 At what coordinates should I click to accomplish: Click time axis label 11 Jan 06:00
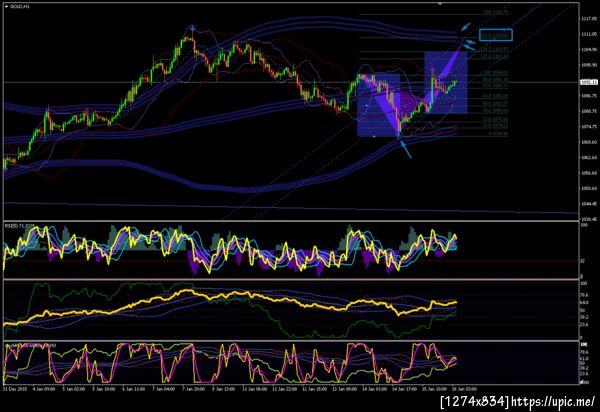pyautogui.click(x=254, y=389)
